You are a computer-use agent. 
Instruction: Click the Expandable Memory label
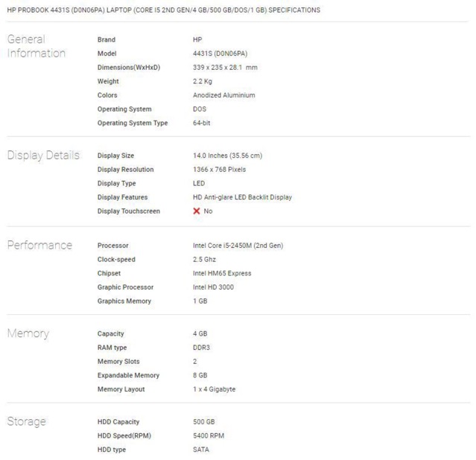click(x=128, y=376)
